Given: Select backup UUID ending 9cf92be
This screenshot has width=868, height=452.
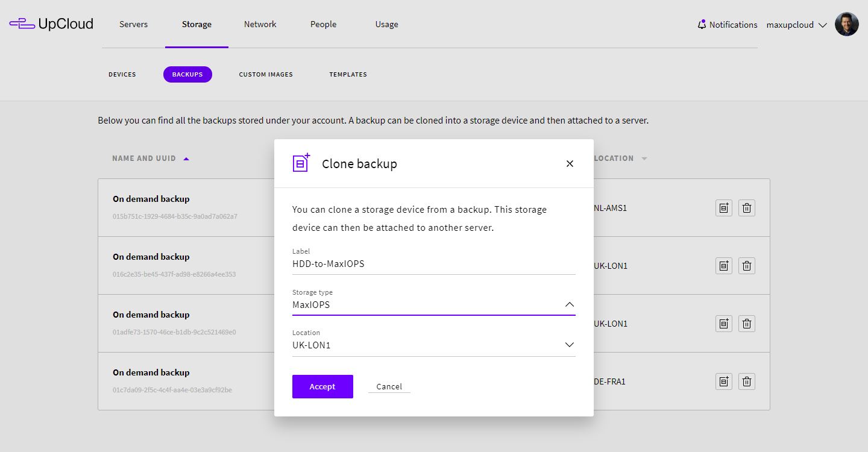Looking at the screenshot, I should pyautogui.click(x=172, y=390).
